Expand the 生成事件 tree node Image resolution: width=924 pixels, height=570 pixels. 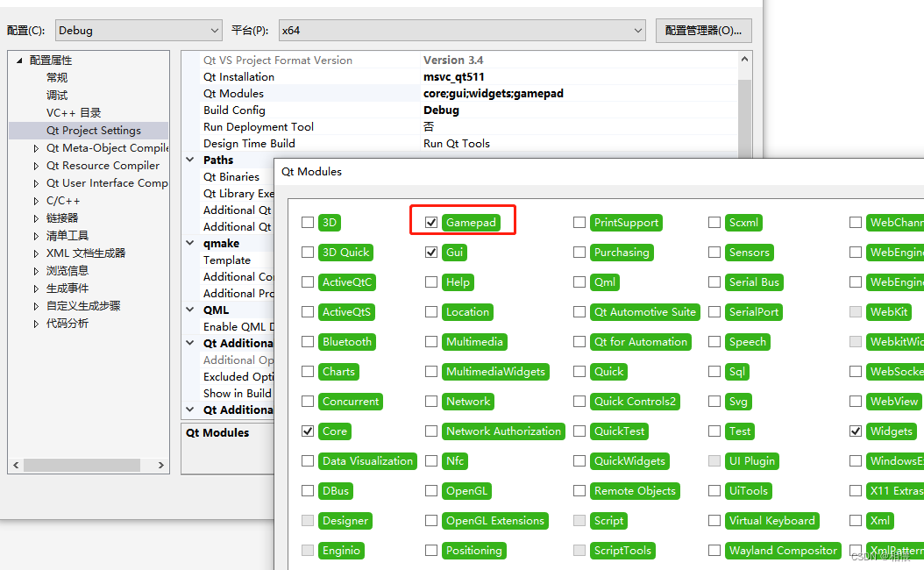tap(36, 289)
